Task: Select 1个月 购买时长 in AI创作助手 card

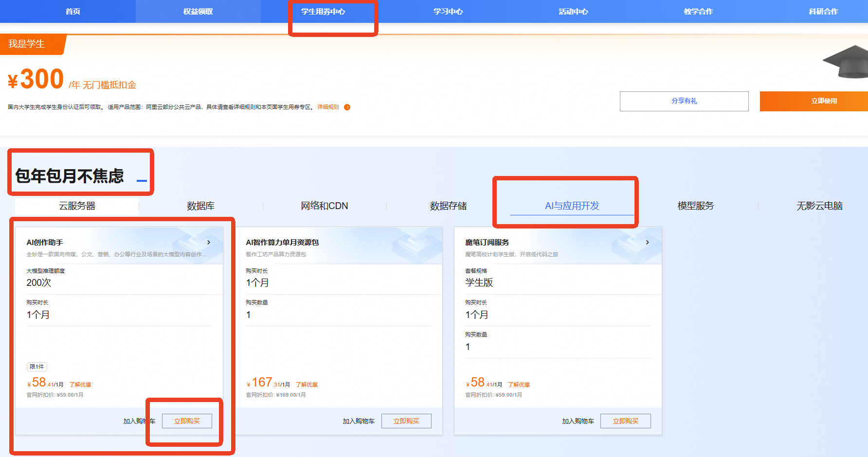Action: 38,315
